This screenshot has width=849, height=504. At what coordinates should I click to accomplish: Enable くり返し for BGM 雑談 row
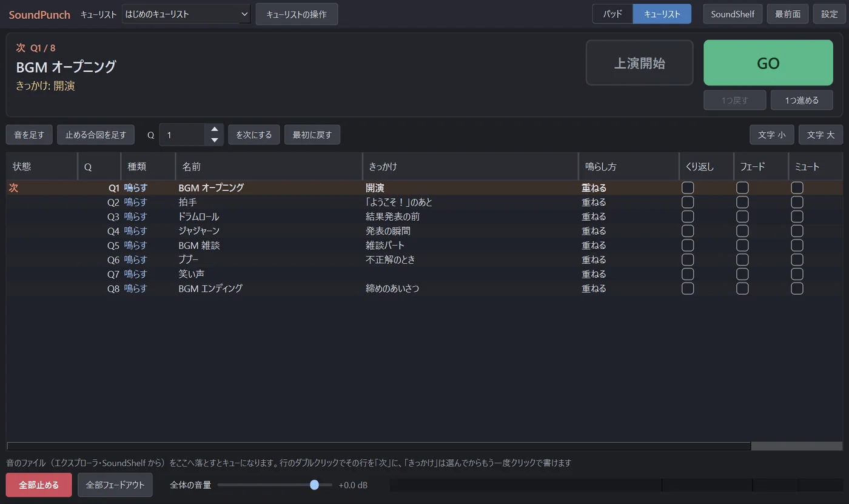[x=688, y=246]
